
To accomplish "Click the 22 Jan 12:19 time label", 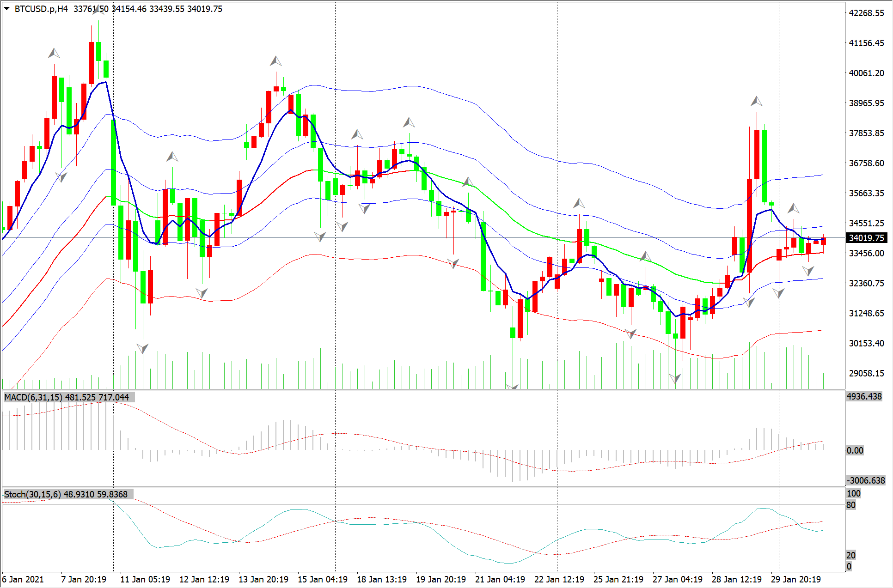I will (559, 579).
